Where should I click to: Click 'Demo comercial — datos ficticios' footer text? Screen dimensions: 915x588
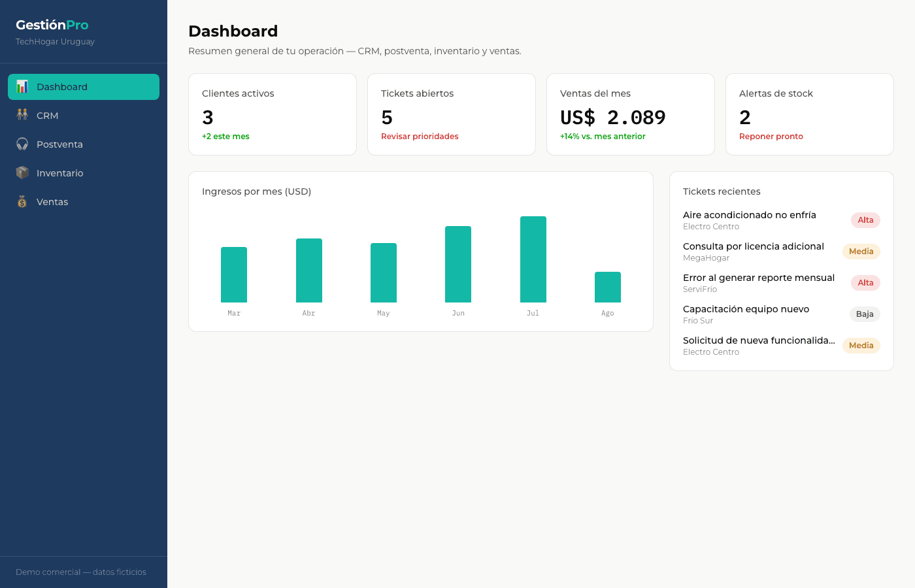tap(81, 572)
